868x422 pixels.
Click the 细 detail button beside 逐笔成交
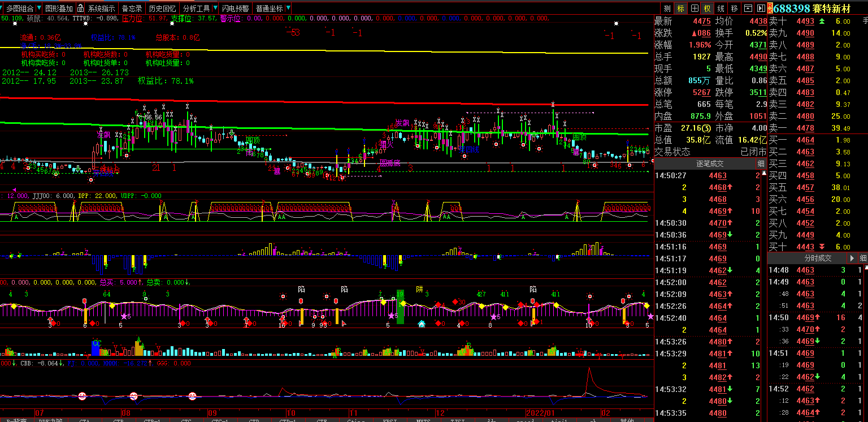tap(761, 163)
